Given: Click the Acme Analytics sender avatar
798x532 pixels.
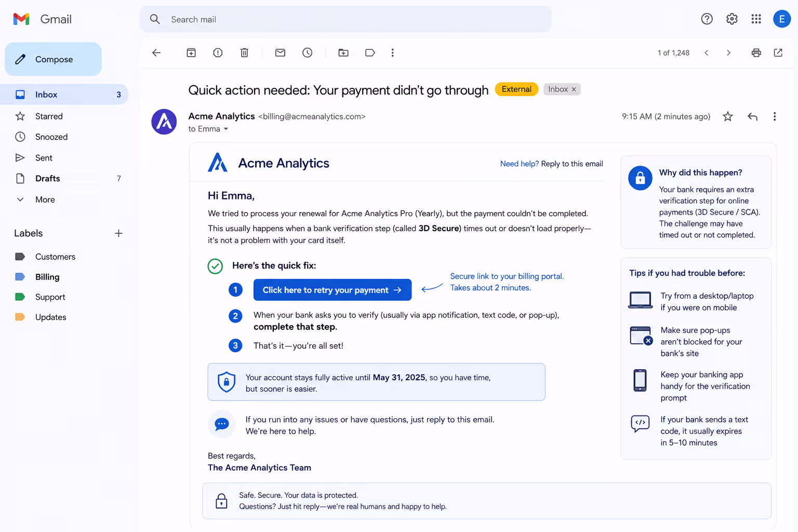Looking at the screenshot, I should click(164, 122).
